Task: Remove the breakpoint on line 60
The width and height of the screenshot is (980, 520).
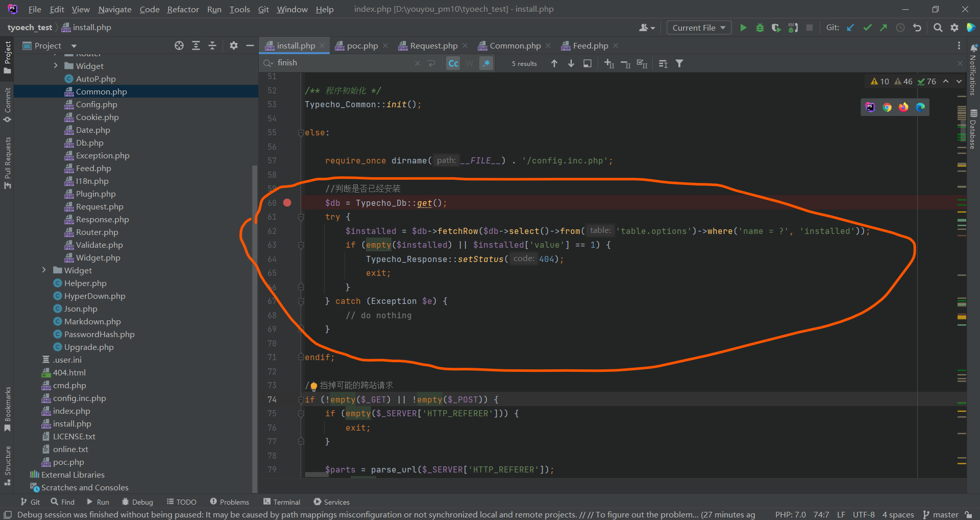Action: (287, 203)
